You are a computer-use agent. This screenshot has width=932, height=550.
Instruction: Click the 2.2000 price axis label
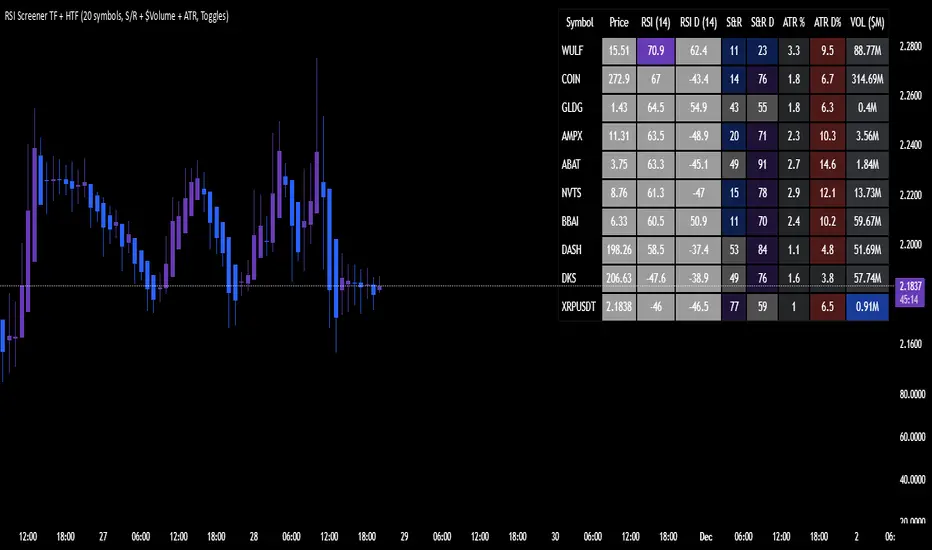(911, 244)
